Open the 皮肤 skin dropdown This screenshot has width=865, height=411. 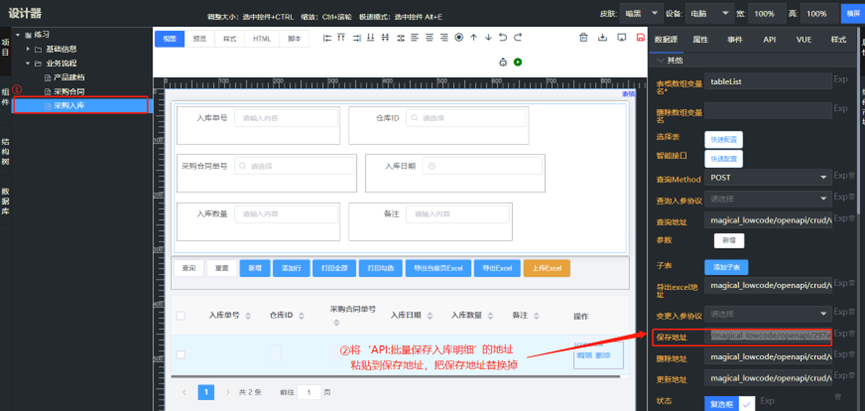click(x=642, y=13)
